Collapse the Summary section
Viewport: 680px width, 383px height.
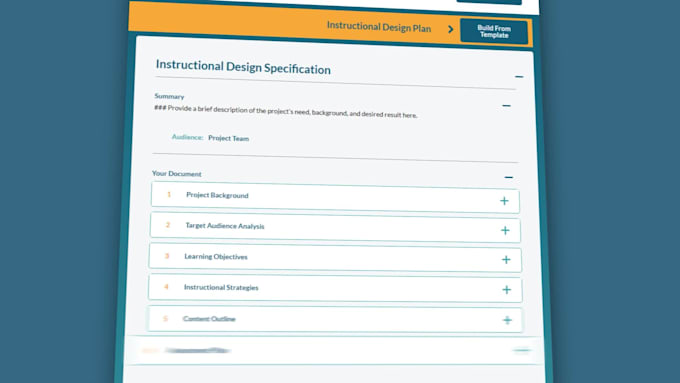pos(506,105)
